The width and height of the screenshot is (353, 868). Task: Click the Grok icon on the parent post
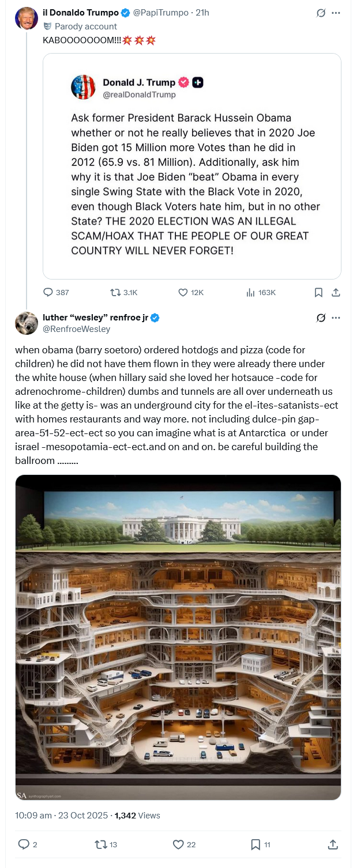pyautogui.click(x=321, y=13)
